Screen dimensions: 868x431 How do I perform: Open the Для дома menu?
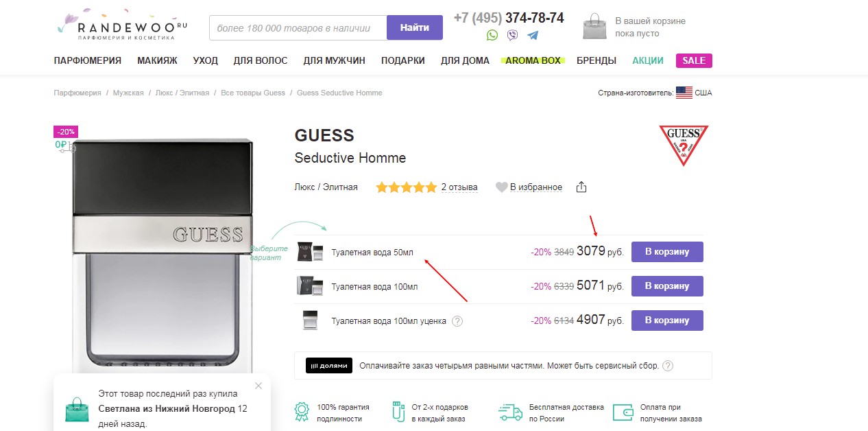[x=465, y=60]
